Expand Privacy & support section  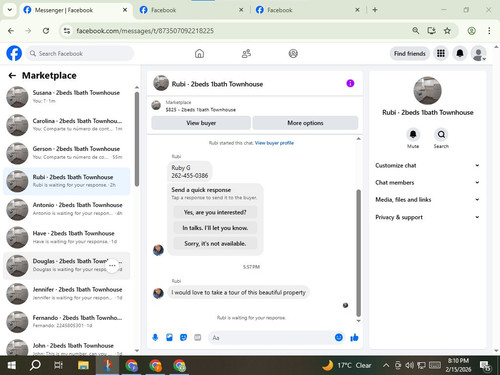click(427, 217)
